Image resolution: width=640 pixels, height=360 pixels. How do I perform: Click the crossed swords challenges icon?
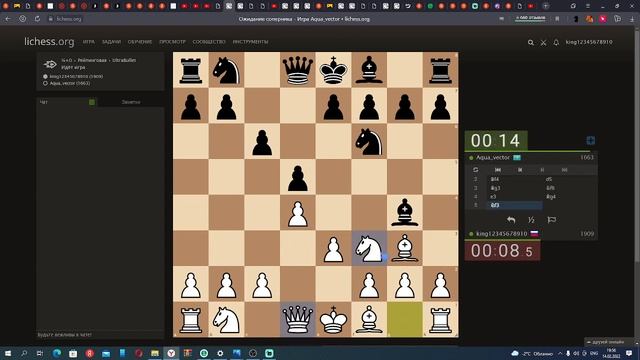click(x=543, y=42)
